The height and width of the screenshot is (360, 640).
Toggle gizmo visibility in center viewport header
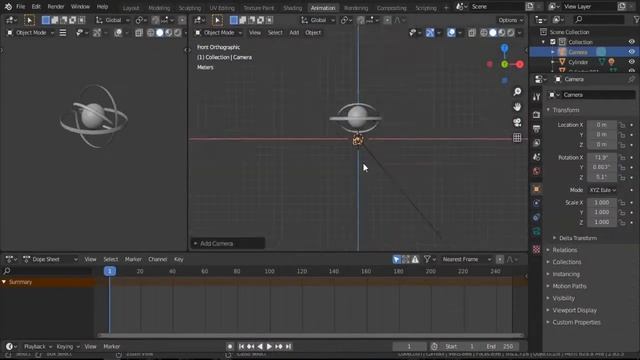coord(430,33)
